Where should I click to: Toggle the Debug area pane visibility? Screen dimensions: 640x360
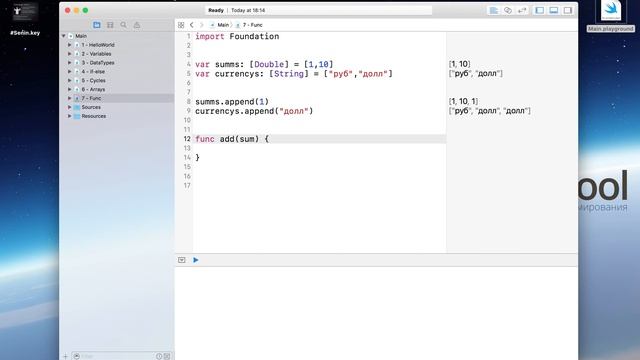click(x=554, y=11)
